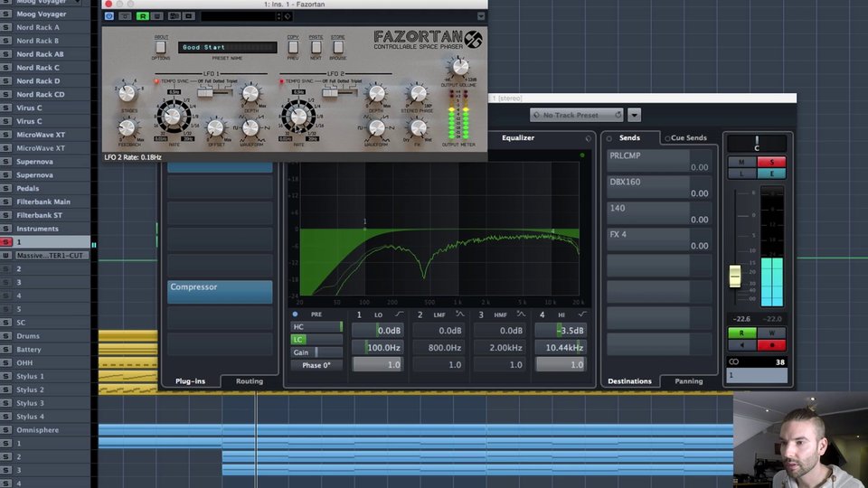Mute the channel with M button
868x488 pixels.
click(x=741, y=162)
